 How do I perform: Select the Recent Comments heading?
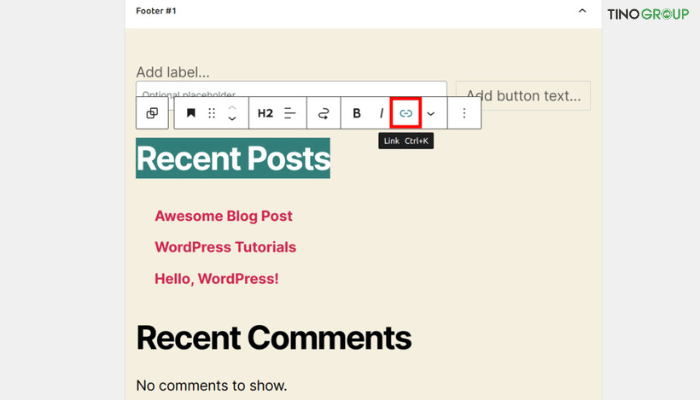(274, 338)
